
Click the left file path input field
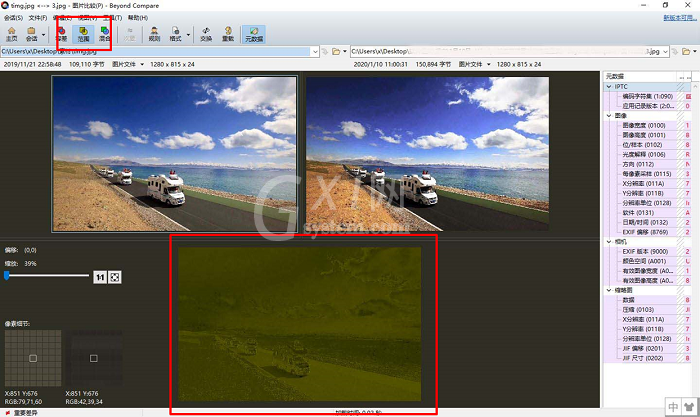click(155, 51)
